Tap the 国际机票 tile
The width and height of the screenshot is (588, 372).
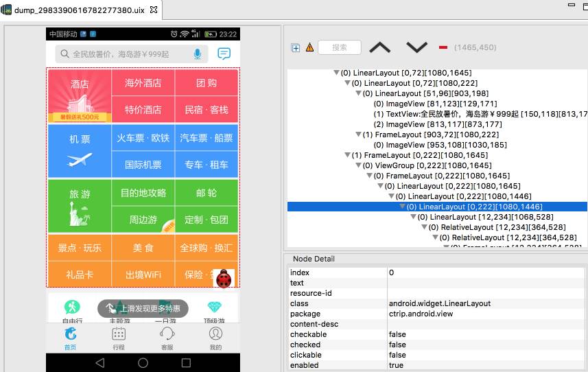[x=143, y=164]
